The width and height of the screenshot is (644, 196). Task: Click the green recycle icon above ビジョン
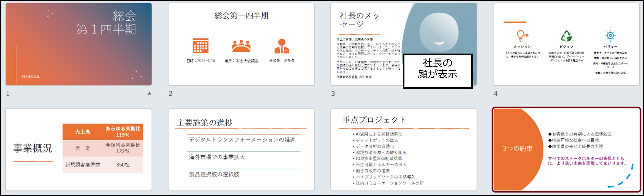pyautogui.click(x=566, y=36)
